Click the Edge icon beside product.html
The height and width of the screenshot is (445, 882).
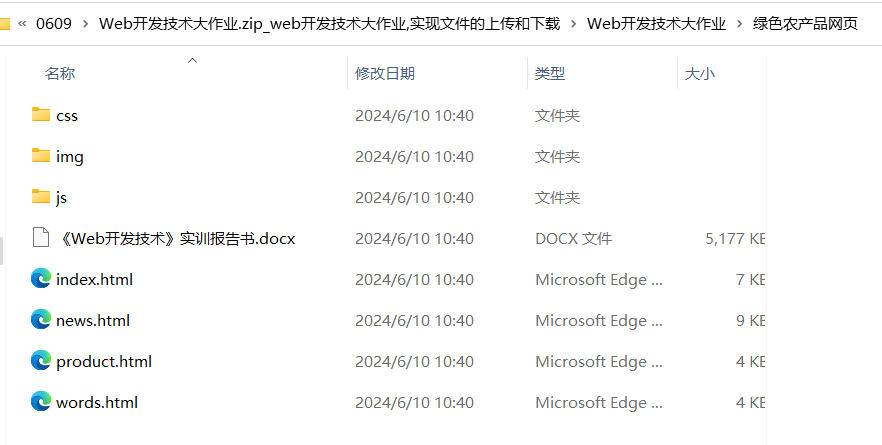pos(40,361)
